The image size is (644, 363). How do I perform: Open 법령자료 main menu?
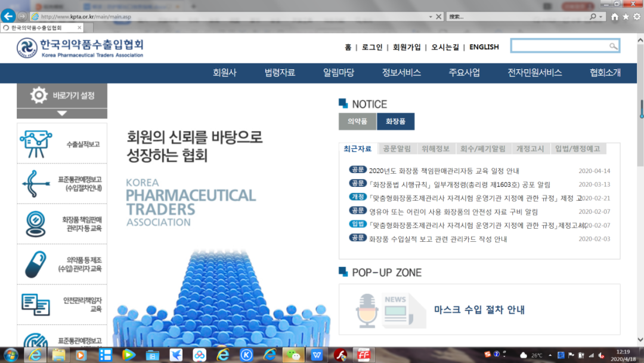(x=280, y=73)
